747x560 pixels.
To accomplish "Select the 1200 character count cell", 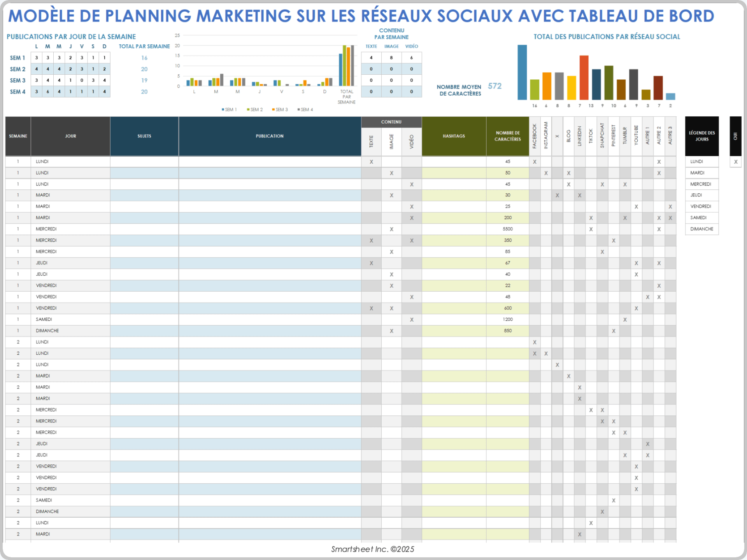I will click(x=508, y=319).
